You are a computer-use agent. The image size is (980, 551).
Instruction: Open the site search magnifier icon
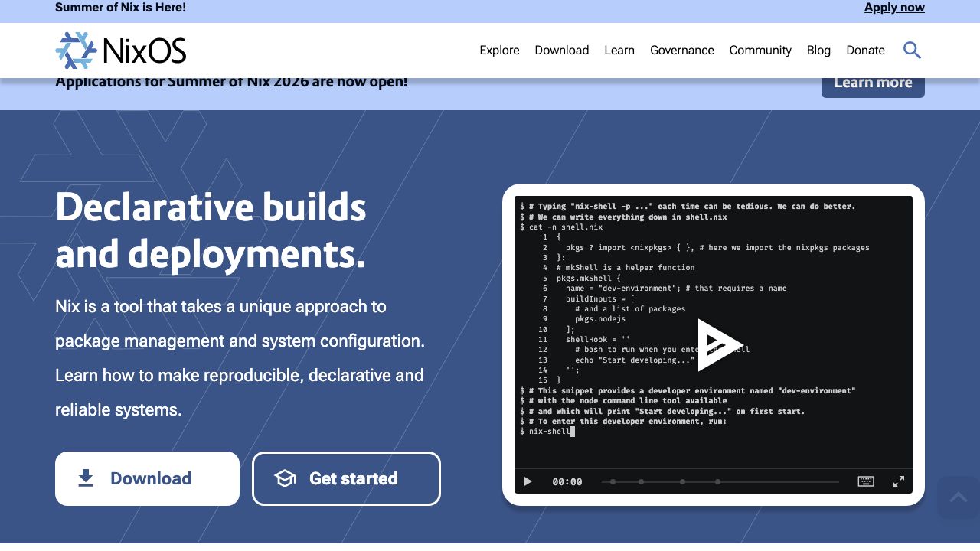pos(912,50)
